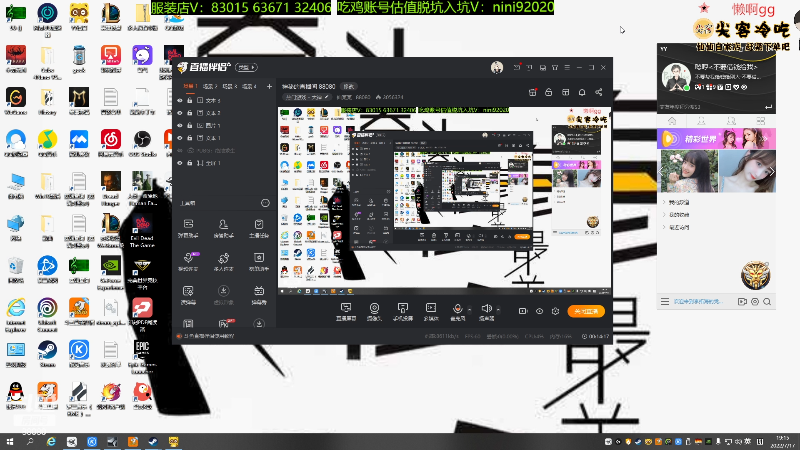Viewport: 800px width, 450px height.
Task: Expand the second group in YY contact list
Action: [x=664, y=215]
